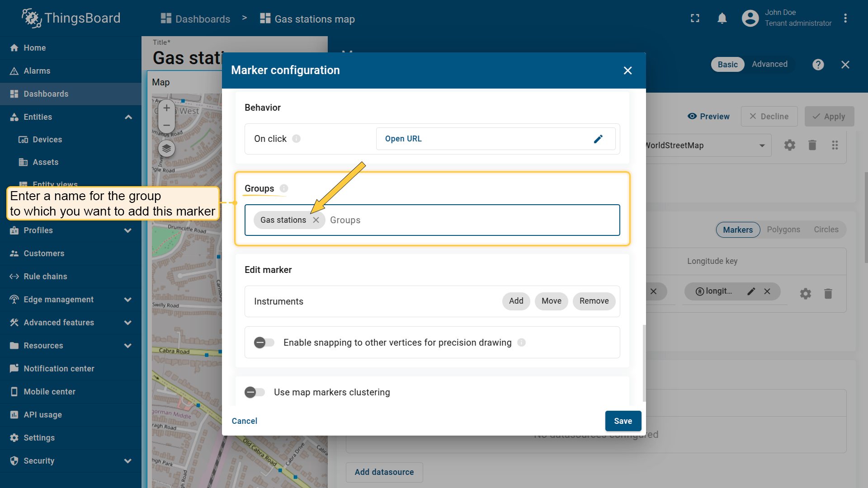
Task: Click the help question mark icon
Action: (818, 65)
